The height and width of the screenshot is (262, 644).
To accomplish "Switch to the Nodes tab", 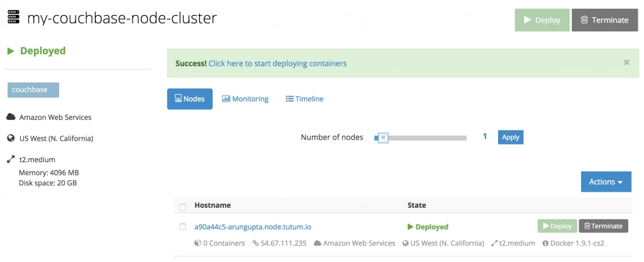I will coord(190,99).
